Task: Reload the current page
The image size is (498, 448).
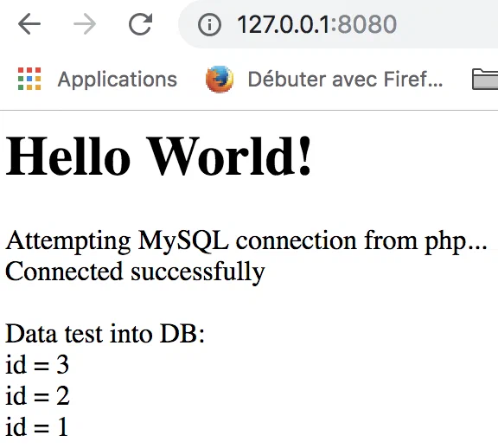Action: pos(140,24)
